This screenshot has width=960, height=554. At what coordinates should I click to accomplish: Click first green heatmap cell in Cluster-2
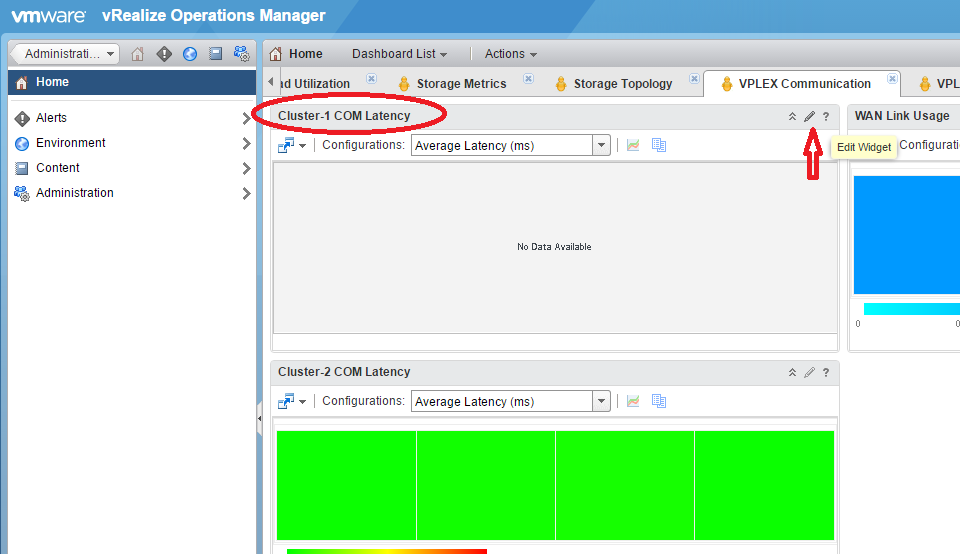347,485
